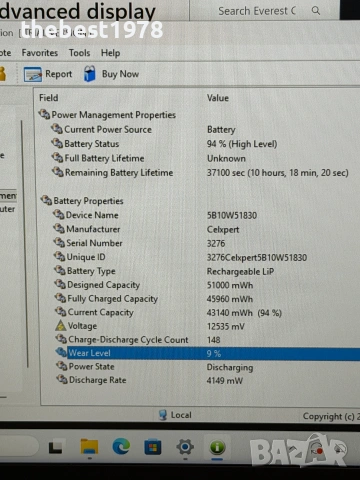Click the Unique ID row icon
This screenshot has width=360, height=480.
point(59,256)
